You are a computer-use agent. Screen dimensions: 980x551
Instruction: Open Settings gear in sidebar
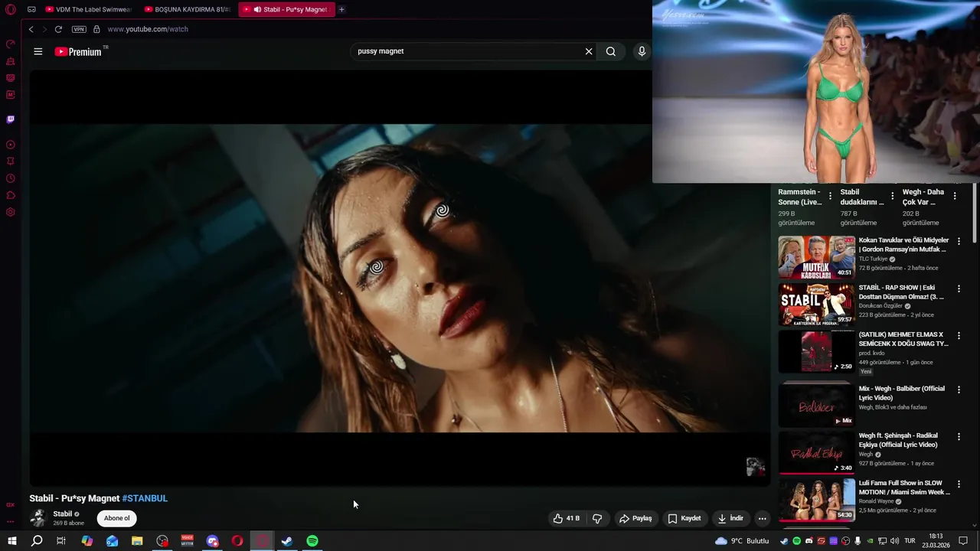click(11, 212)
